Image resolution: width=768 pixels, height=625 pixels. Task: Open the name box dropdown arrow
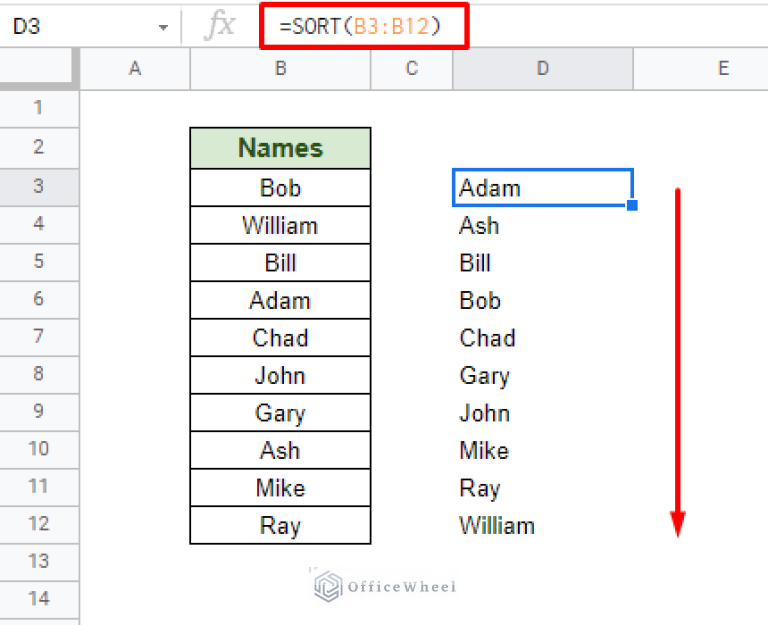click(163, 27)
